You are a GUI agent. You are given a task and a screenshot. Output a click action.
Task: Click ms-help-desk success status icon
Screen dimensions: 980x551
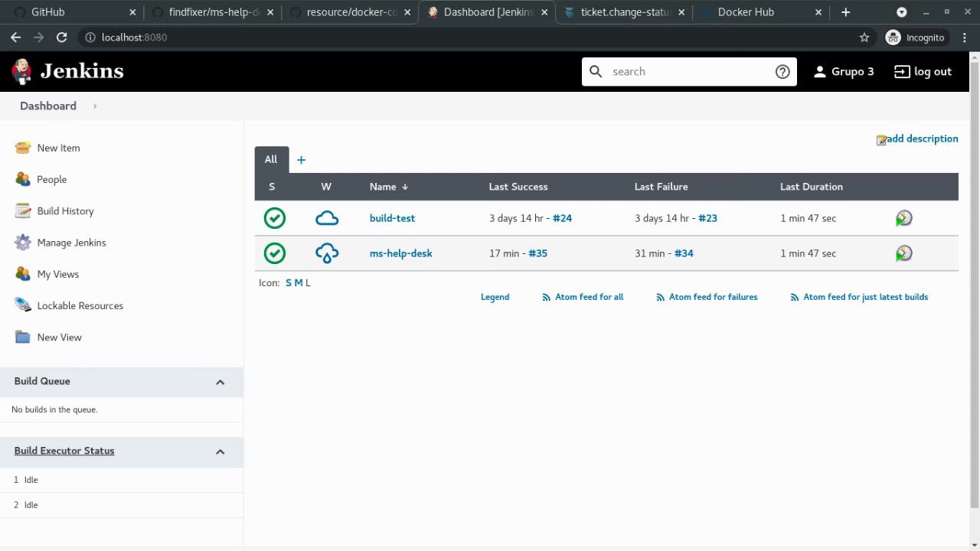click(275, 253)
